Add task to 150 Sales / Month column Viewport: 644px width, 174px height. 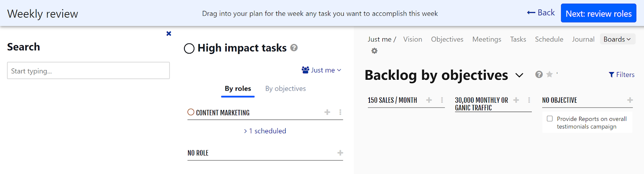(429, 100)
